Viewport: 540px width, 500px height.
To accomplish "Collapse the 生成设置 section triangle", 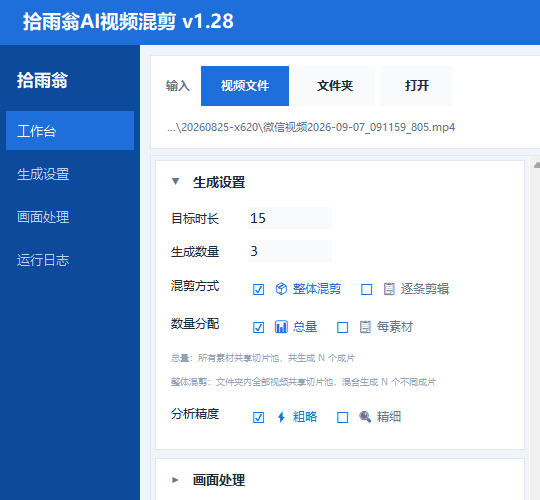I will coord(175,181).
